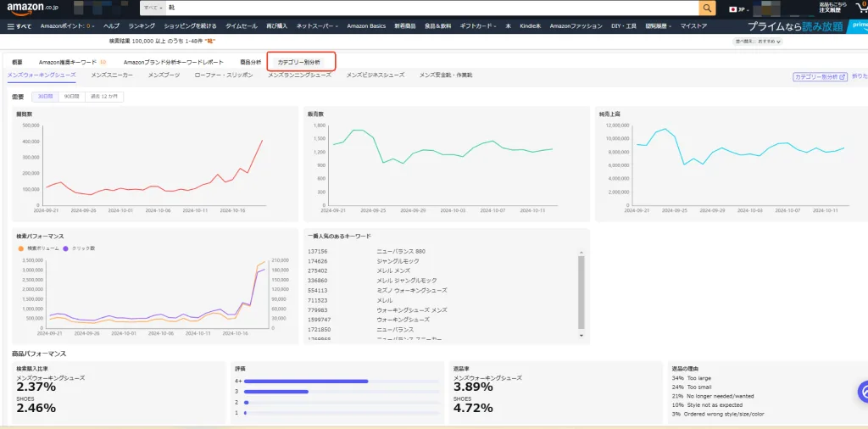Go to ランキング page
This screenshot has width=868, height=429.
point(142,26)
